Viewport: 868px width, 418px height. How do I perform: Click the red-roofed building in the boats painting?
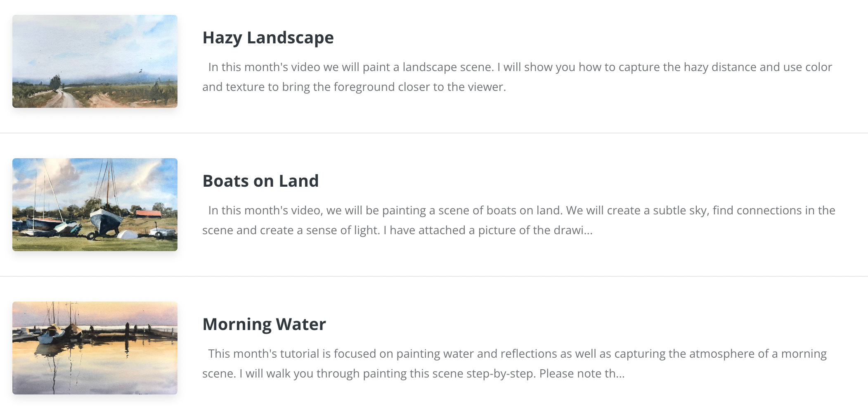[148, 214]
